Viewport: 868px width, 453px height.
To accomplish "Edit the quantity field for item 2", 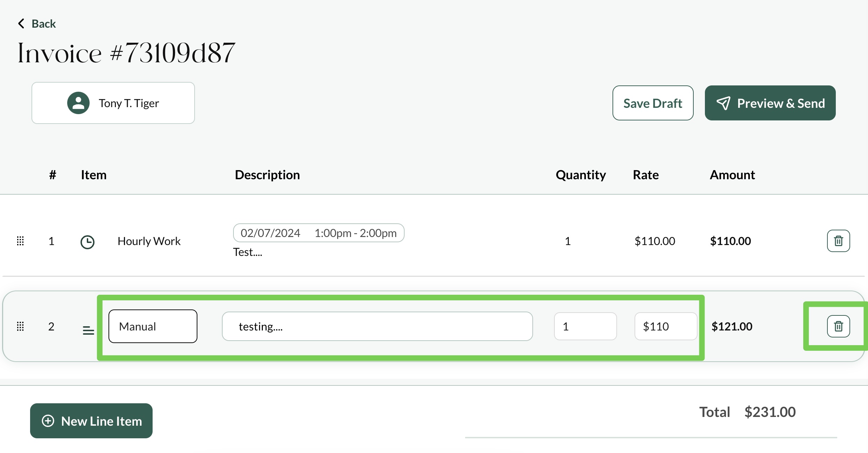I will point(585,326).
